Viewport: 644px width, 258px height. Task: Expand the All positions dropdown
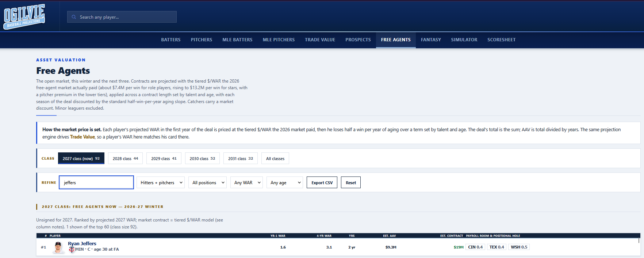click(207, 183)
